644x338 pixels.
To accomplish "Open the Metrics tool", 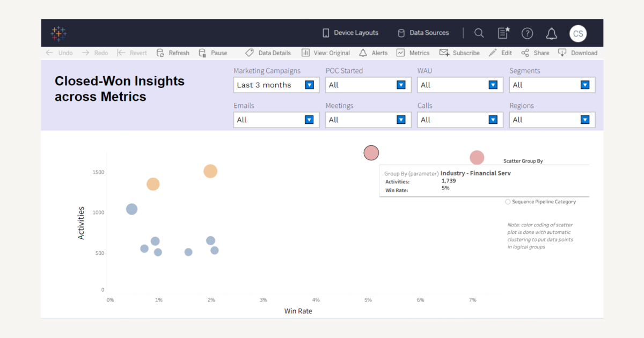I will point(413,53).
